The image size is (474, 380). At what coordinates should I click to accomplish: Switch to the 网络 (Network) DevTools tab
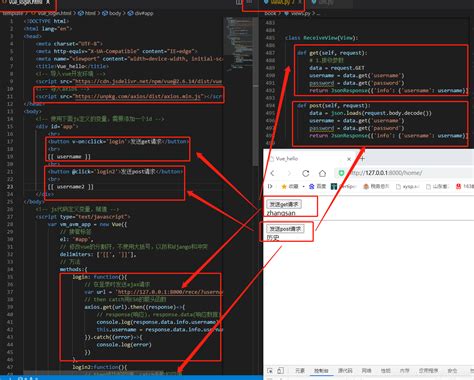367,371
